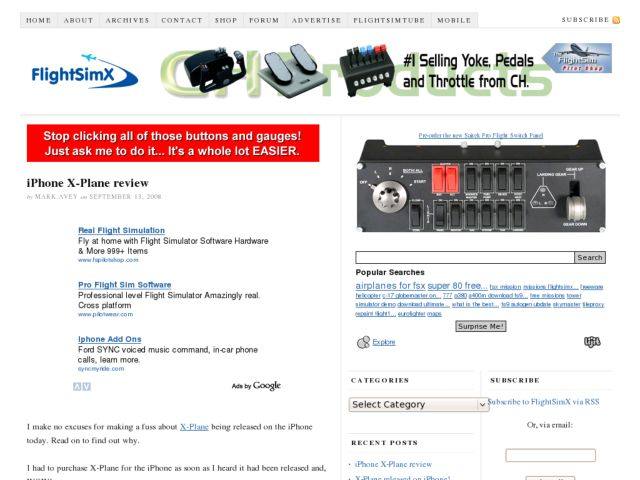This screenshot has width=640, height=480.
Task: Click the red voice-command banner ad
Action: 173,143
